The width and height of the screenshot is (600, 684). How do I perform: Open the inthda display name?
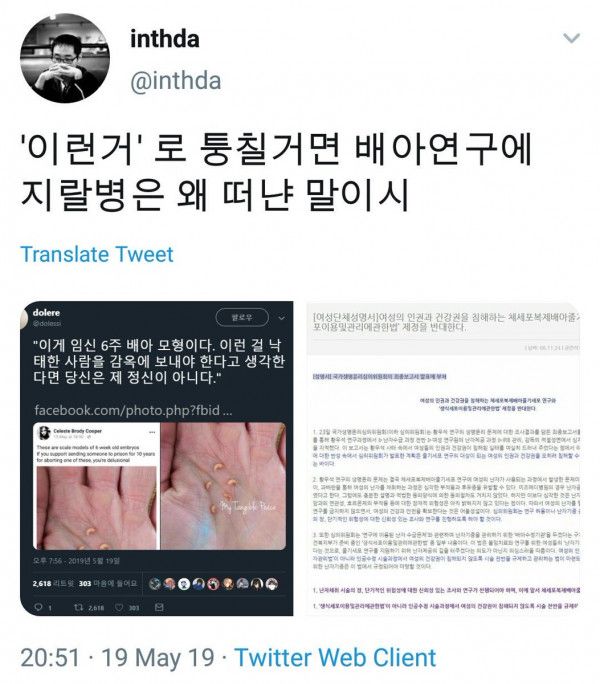coord(165,39)
